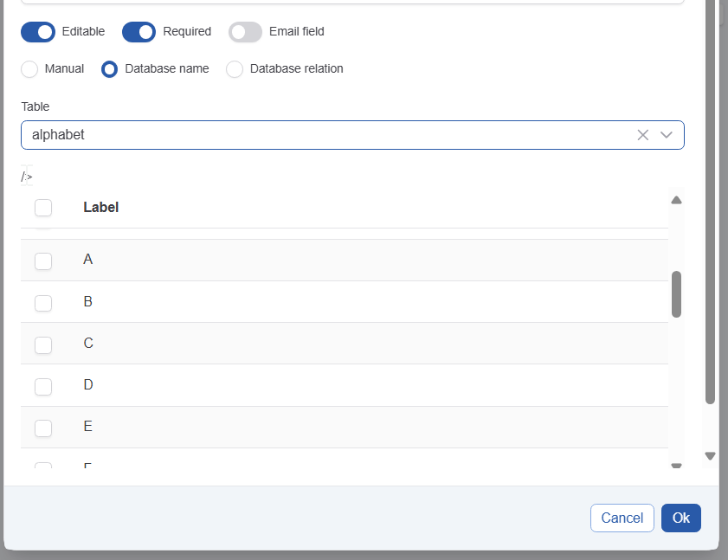Image resolution: width=728 pixels, height=560 pixels.
Task: Select the row D checkbox
Action: click(x=43, y=386)
